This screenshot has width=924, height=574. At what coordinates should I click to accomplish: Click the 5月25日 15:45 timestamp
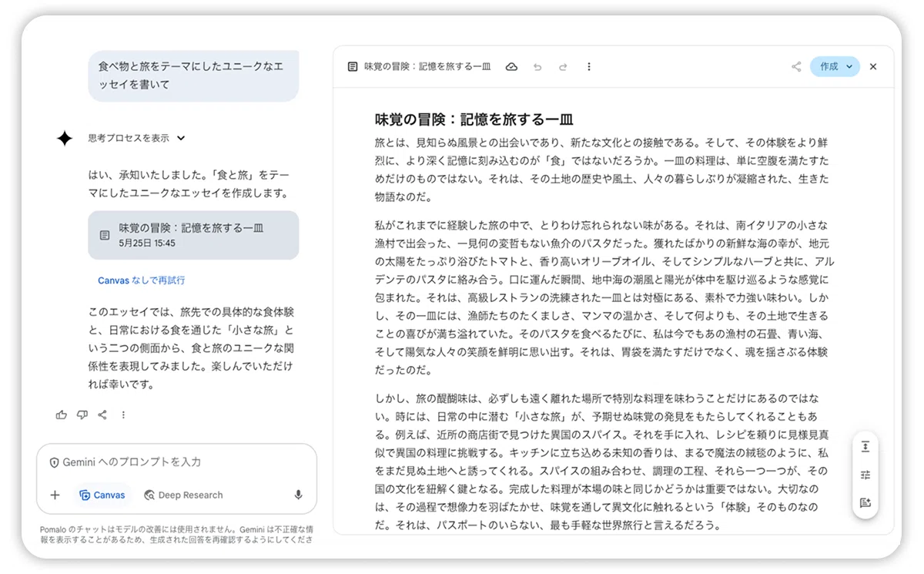[147, 243]
